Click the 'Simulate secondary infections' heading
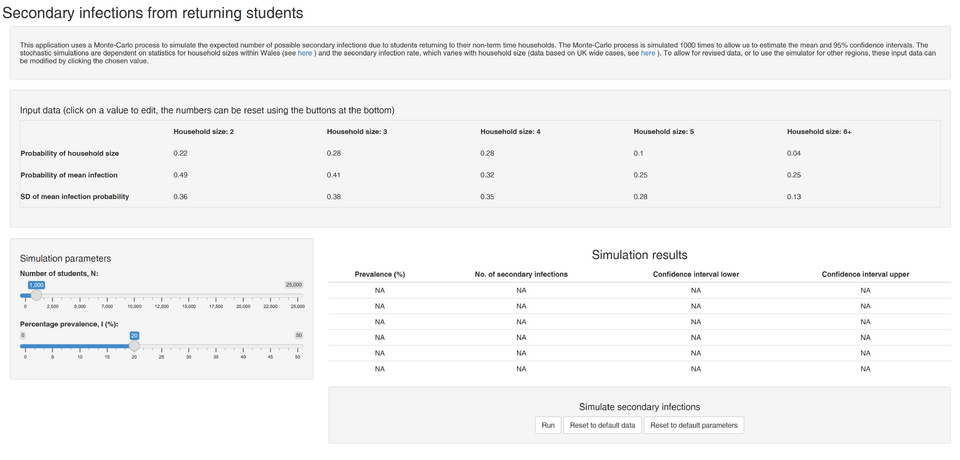The width and height of the screenshot is (960, 460). [x=640, y=407]
